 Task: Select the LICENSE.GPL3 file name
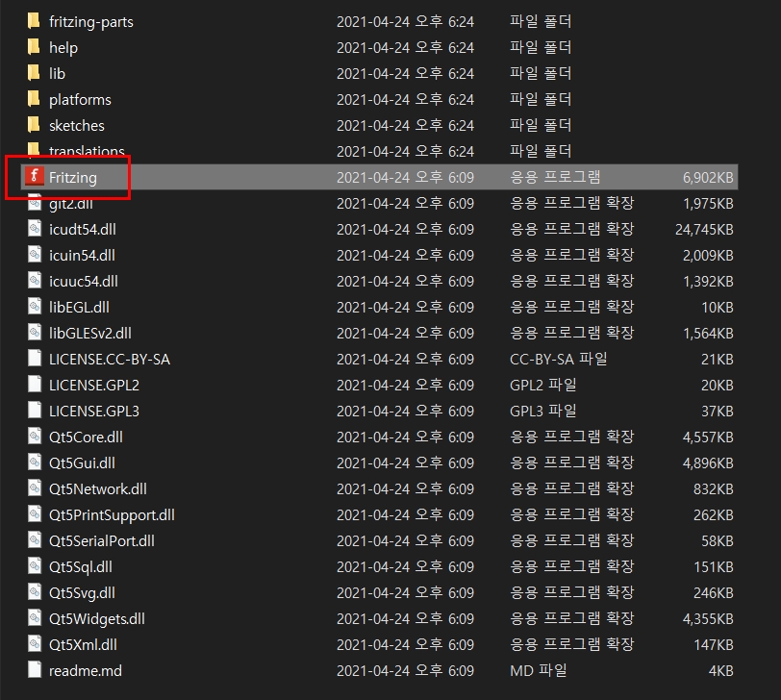(x=94, y=412)
